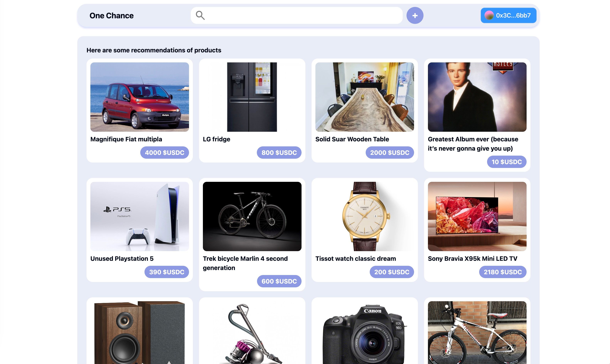
Task: Open the LG fridge image
Action: (252, 97)
